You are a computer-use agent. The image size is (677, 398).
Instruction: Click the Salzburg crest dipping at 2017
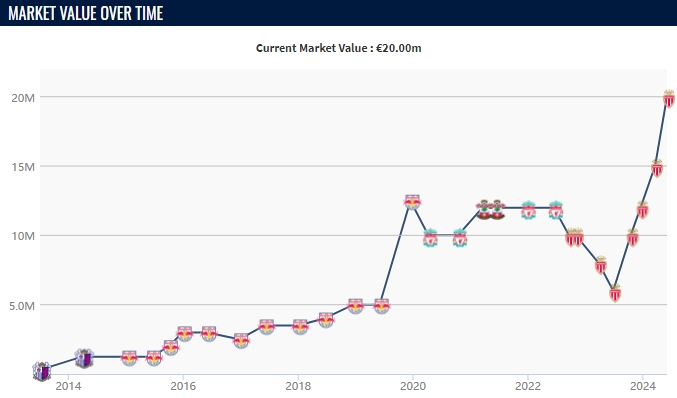[x=241, y=340]
